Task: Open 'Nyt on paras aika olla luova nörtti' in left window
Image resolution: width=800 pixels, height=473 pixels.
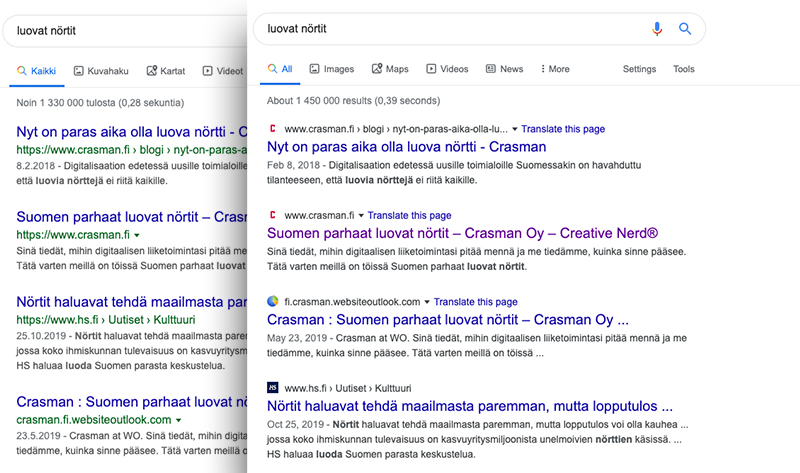Action: [132, 132]
